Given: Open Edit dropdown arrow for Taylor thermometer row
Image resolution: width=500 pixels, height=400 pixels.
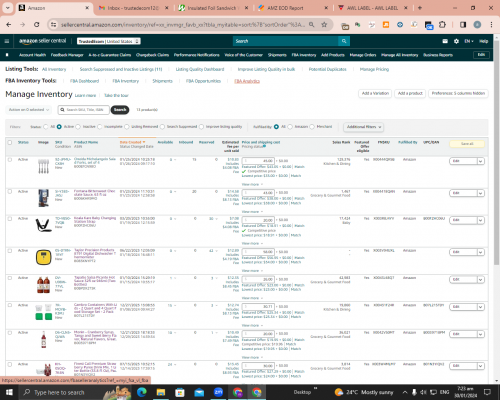Looking at the screenshot, I should tap(480, 252).
